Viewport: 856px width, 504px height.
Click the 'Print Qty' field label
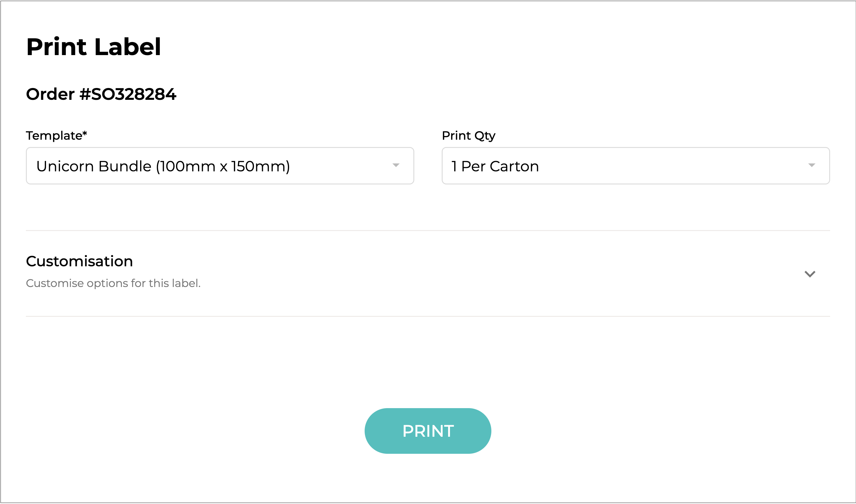(468, 135)
